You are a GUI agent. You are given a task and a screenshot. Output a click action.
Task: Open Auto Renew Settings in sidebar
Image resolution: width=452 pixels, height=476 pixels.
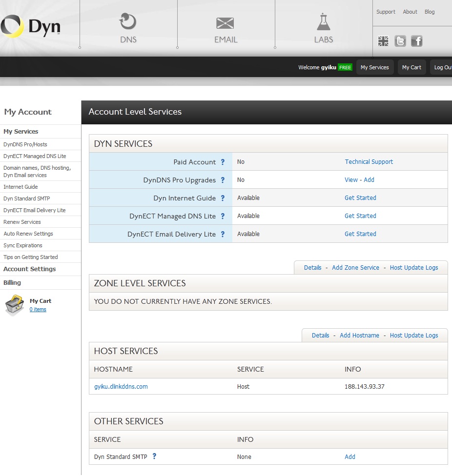tap(28, 234)
